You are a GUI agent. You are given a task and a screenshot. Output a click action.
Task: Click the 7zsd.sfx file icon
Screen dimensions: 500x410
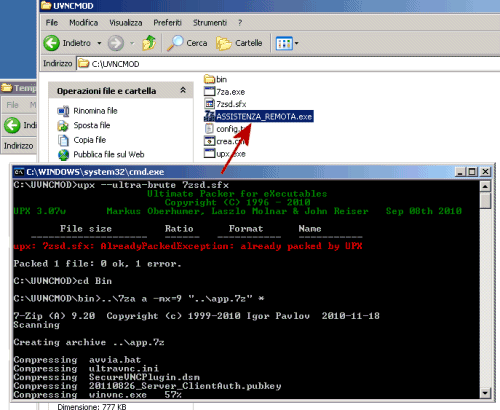pos(209,104)
